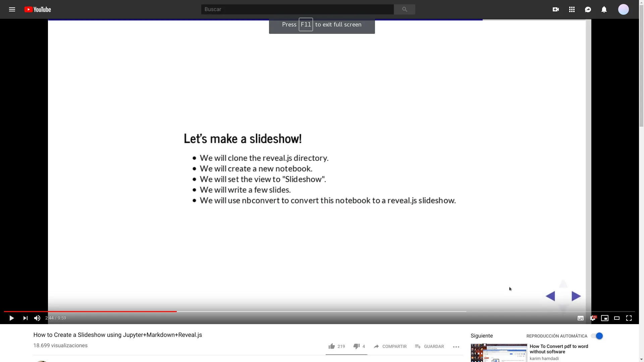Open the messages chat icon
This screenshot has height=362, width=644.
pos(588,9)
